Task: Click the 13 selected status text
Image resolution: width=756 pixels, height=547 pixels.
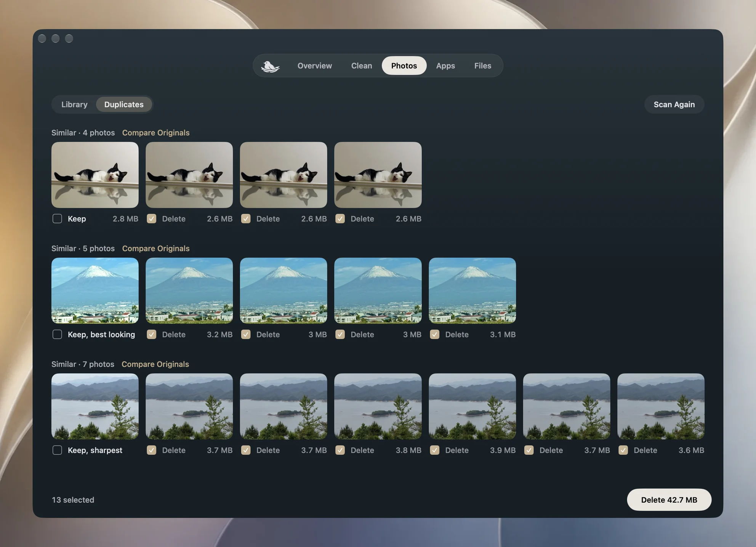Action: click(x=73, y=500)
